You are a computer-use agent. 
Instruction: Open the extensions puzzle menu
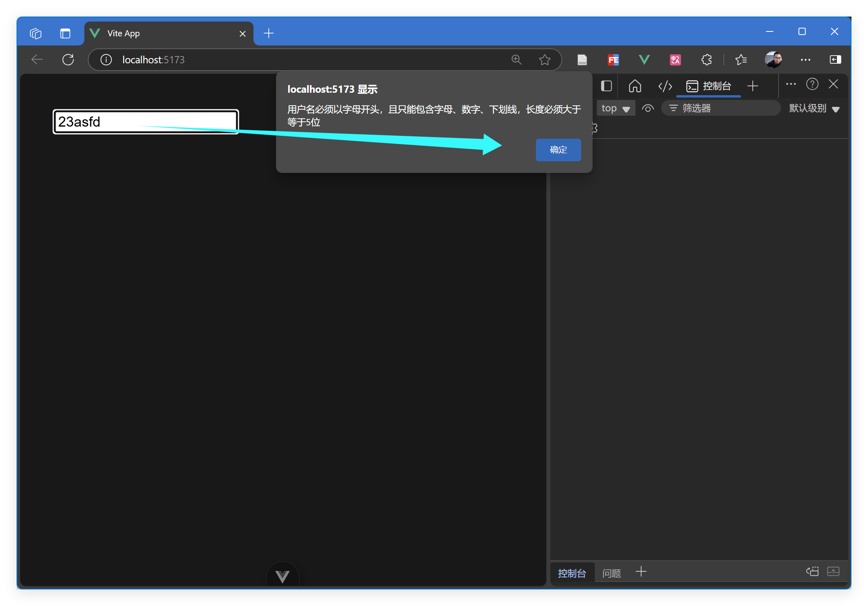[706, 60]
